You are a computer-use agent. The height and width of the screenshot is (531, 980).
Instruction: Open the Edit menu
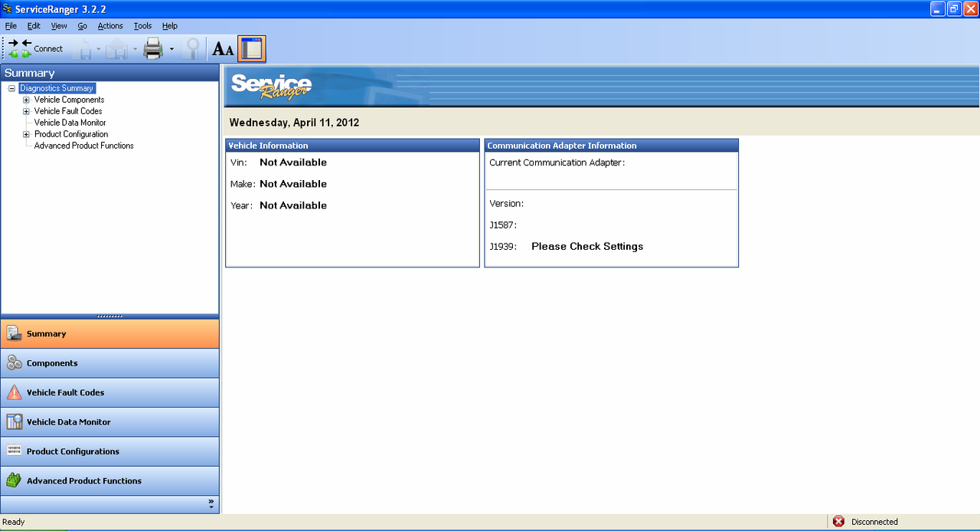34,26
